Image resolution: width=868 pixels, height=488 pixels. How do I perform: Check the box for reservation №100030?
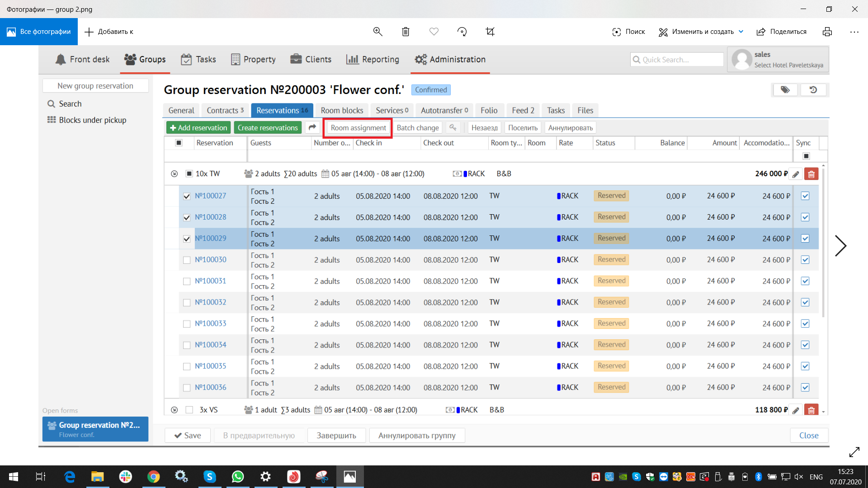[x=187, y=260]
